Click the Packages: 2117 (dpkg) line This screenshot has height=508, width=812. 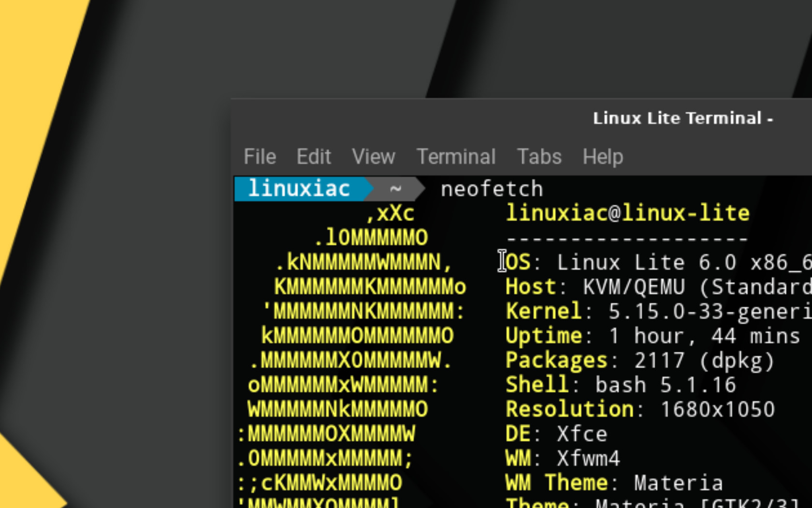(640, 361)
